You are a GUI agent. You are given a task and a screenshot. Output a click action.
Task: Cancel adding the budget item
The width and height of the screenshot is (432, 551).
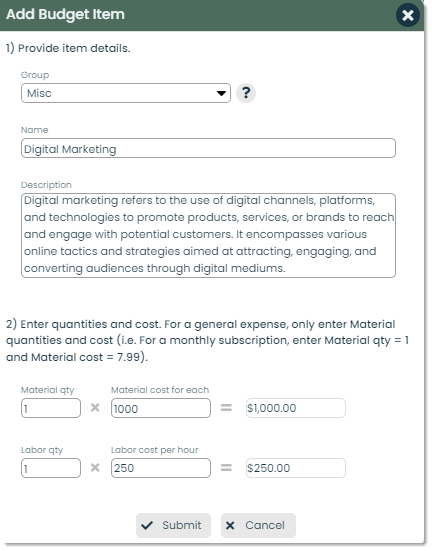[258, 525]
